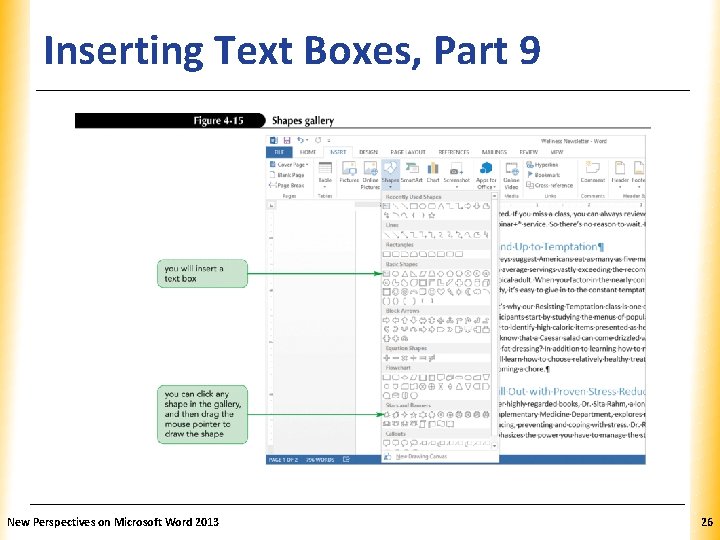This screenshot has height=540, width=720.
Task: Switch to the VIEW tab
Action: pos(557,152)
